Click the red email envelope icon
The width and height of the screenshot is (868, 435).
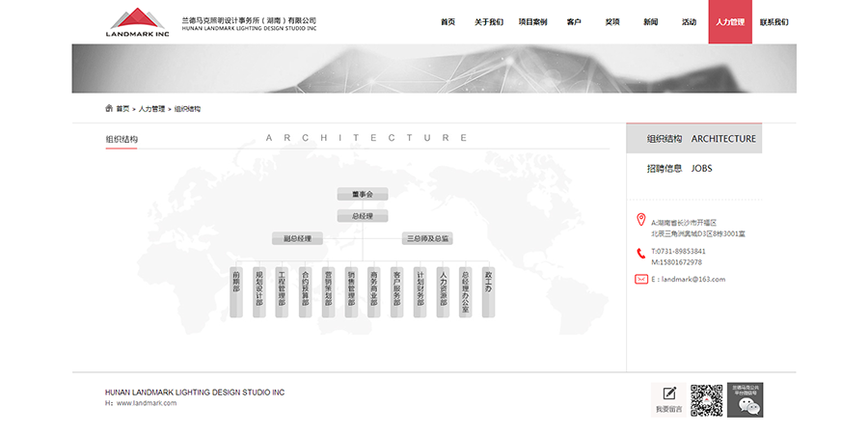pyautogui.click(x=641, y=279)
